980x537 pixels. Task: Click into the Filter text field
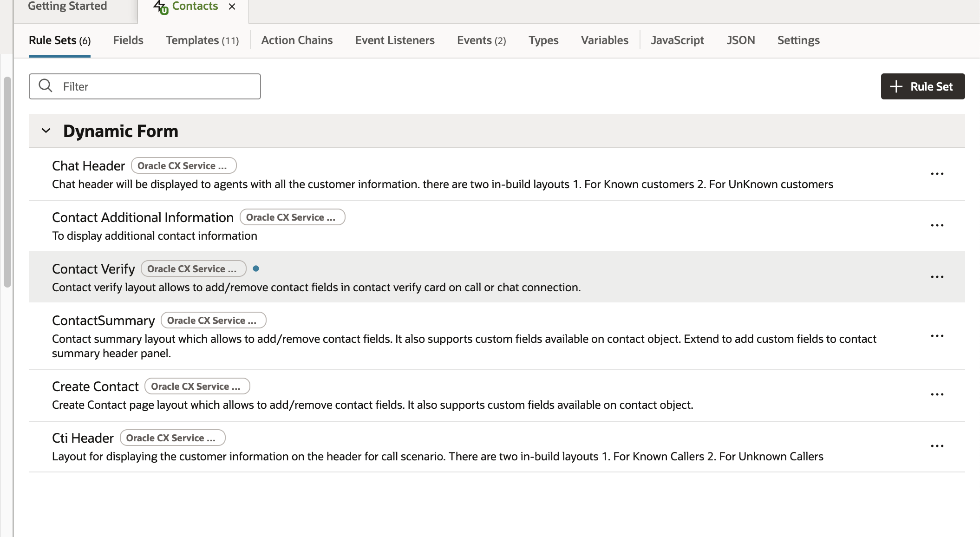(158, 86)
